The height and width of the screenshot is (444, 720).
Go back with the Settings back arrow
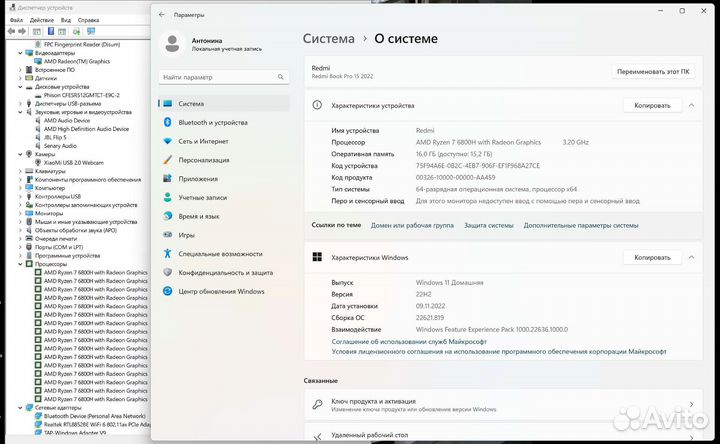[162, 15]
